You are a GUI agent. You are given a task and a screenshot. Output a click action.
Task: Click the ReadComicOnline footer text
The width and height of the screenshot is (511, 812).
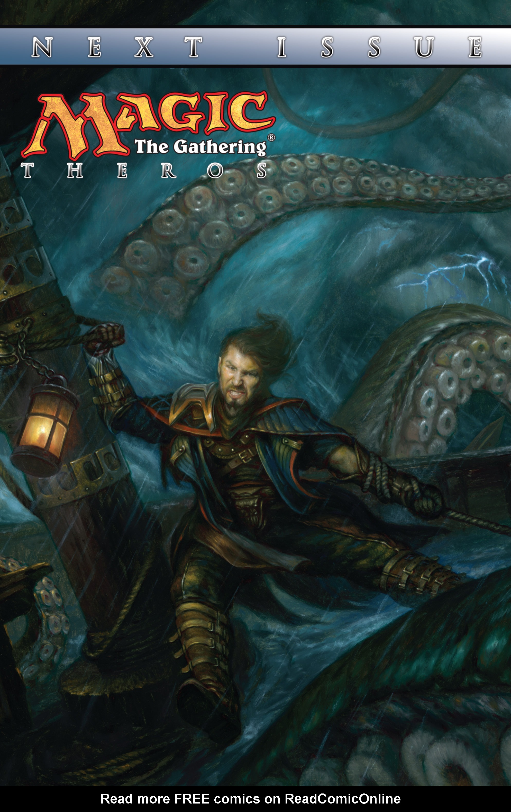click(251, 799)
